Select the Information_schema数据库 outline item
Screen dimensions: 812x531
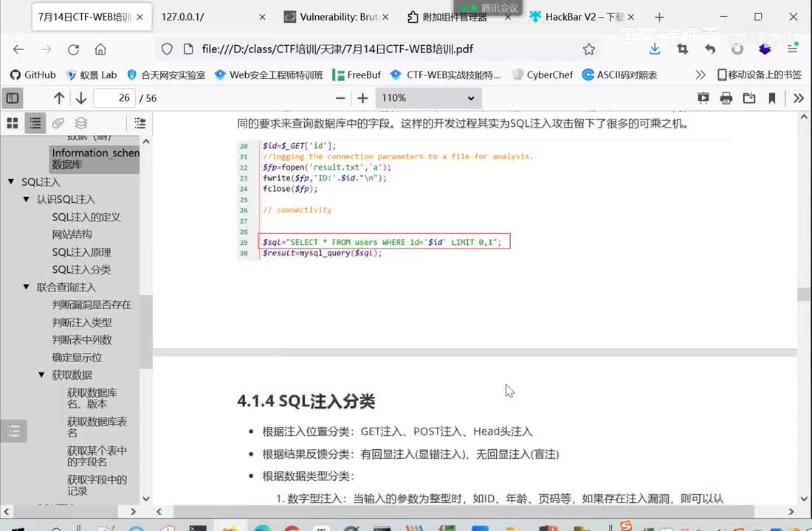click(94, 159)
